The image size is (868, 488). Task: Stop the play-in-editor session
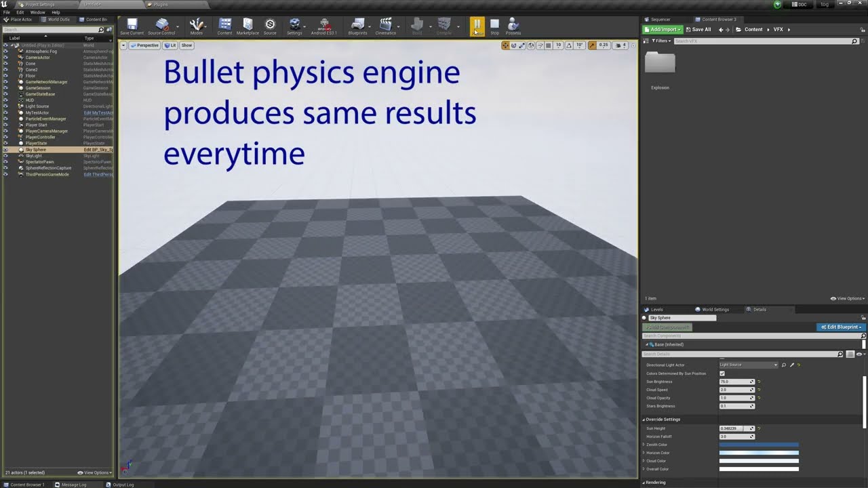tap(494, 26)
